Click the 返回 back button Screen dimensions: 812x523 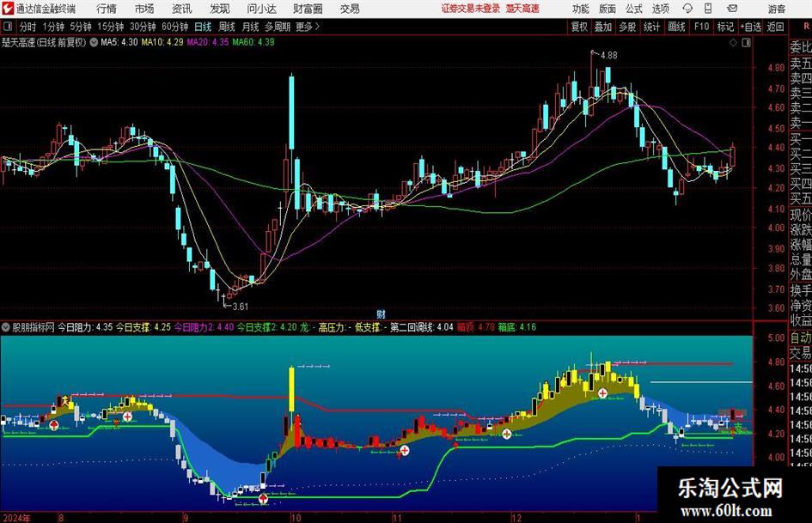775,27
